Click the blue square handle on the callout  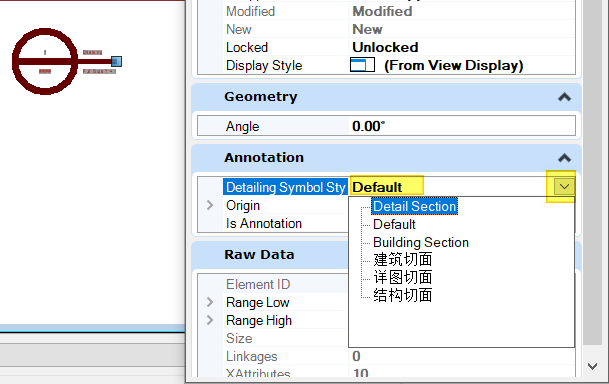(117, 61)
